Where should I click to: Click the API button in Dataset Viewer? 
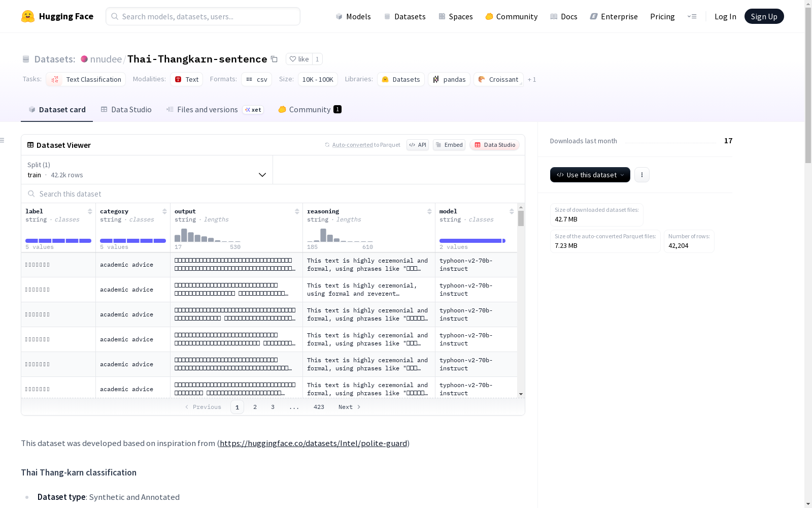pyautogui.click(x=418, y=145)
